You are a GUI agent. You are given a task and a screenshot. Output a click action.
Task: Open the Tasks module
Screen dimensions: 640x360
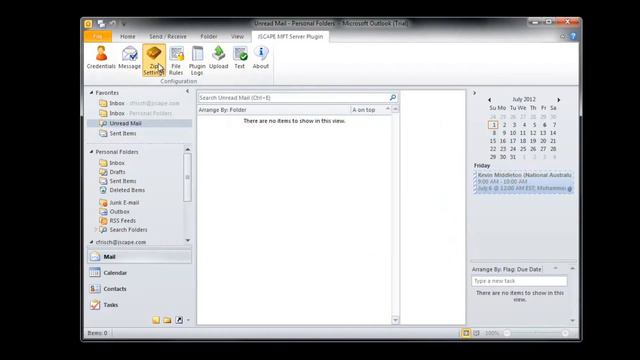point(139,304)
